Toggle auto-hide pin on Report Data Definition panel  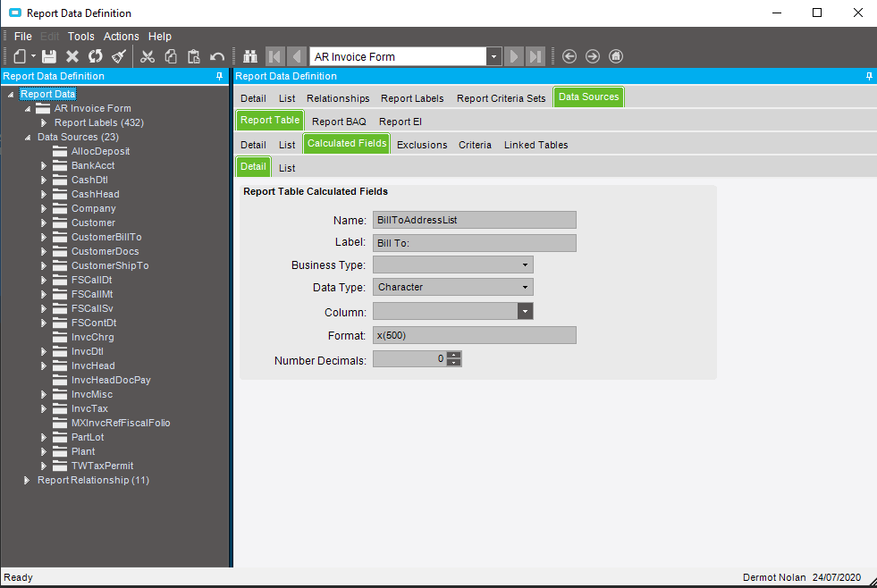coord(219,76)
